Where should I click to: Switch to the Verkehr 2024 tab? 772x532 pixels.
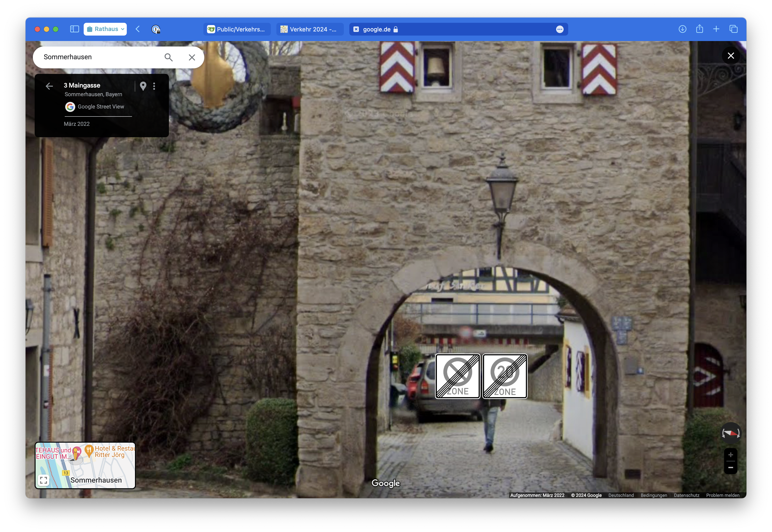309,29
